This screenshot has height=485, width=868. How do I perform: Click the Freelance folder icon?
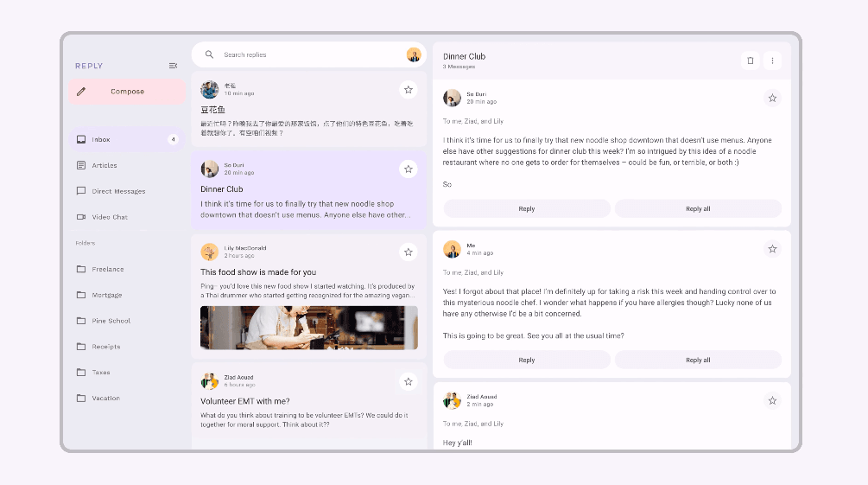click(x=81, y=269)
